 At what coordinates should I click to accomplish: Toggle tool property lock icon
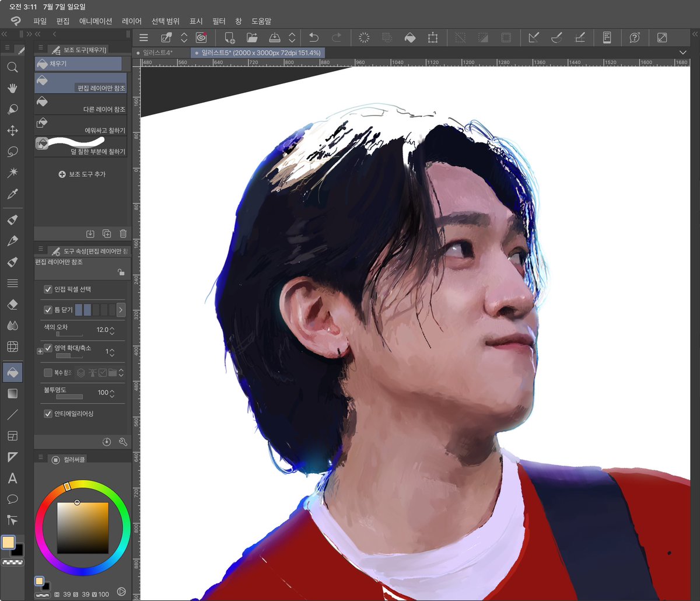(x=120, y=272)
